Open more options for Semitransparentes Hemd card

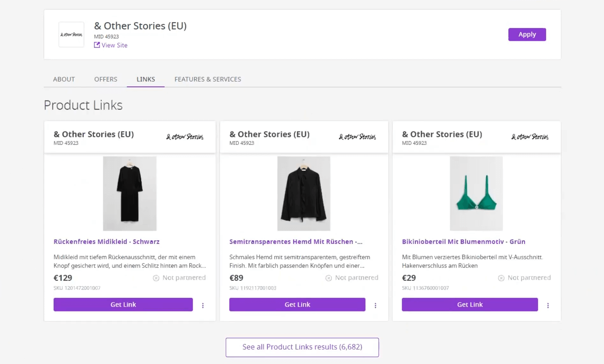click(376, 306)
